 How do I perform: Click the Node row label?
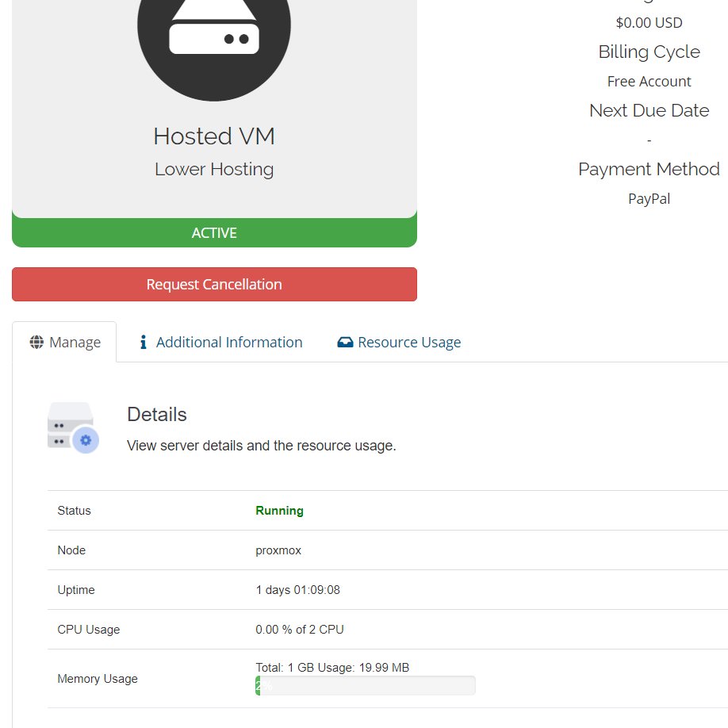[71, 550]
